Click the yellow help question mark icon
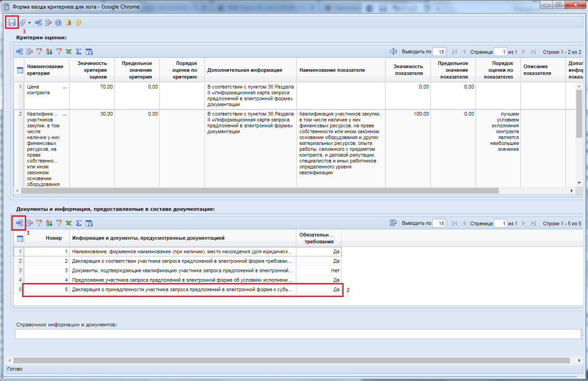The image size is (588, 381). [78, 22]
